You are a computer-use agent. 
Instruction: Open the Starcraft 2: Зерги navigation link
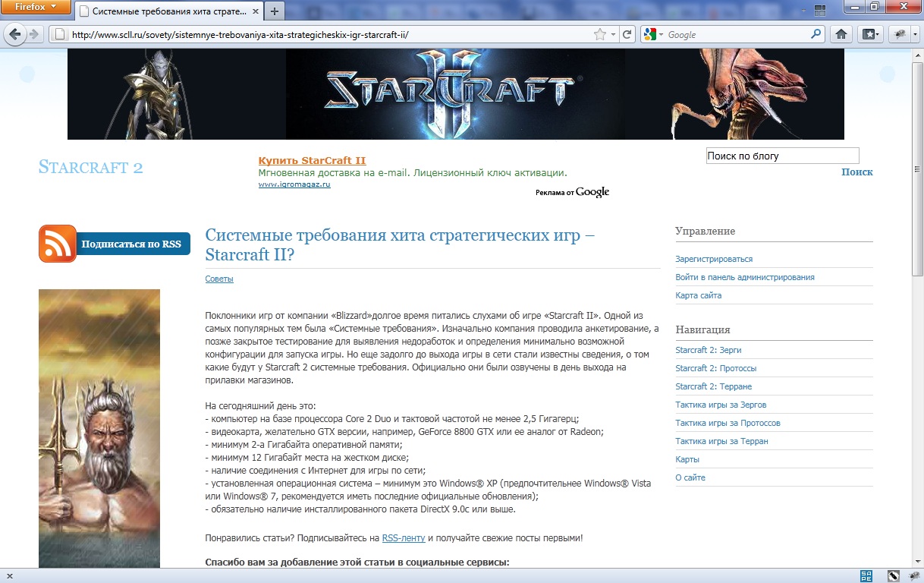click(x=709, y=350)
